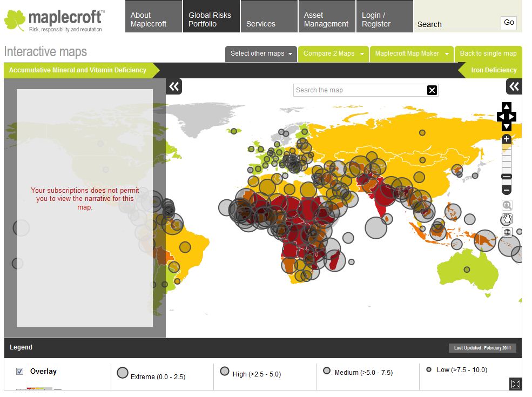The width and height of the screenshot is (532, 397).
Task: Reset to full globe view
Action: (x=507, y=232)
